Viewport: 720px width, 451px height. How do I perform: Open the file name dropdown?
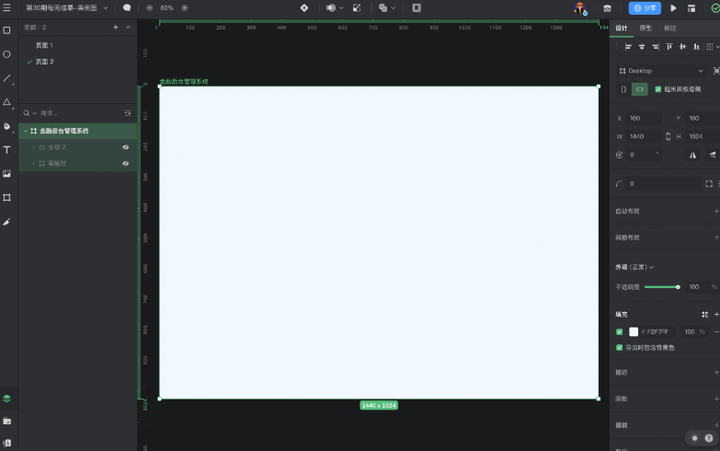point(106,8)
